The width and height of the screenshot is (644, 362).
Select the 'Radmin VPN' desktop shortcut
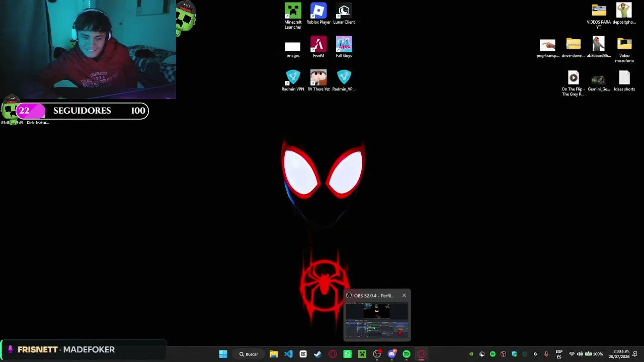click(x=293, y=80)
